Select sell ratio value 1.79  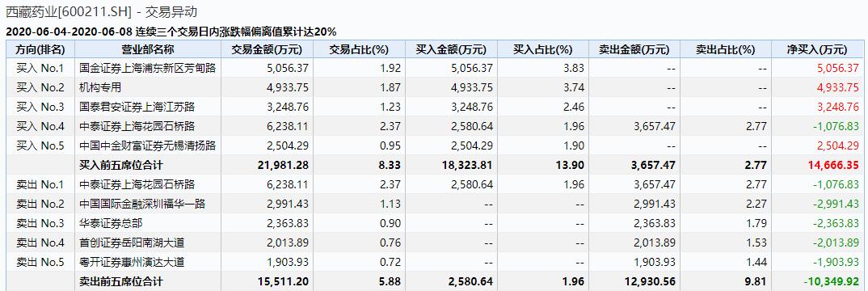point(756,224)
